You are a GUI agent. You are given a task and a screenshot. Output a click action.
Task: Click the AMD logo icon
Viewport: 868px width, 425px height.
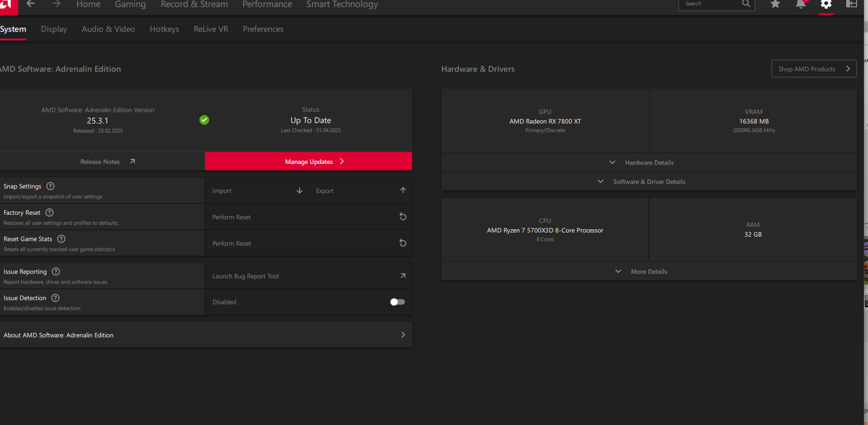[8, 6]
